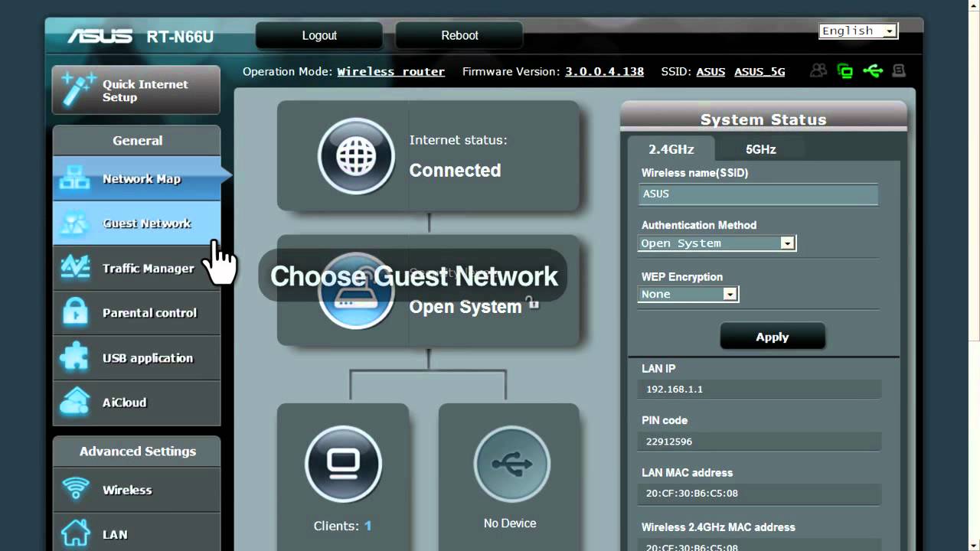Open the Wireless advanced settings item
Viewport: 980px width, 551px height.
(136, 490)
